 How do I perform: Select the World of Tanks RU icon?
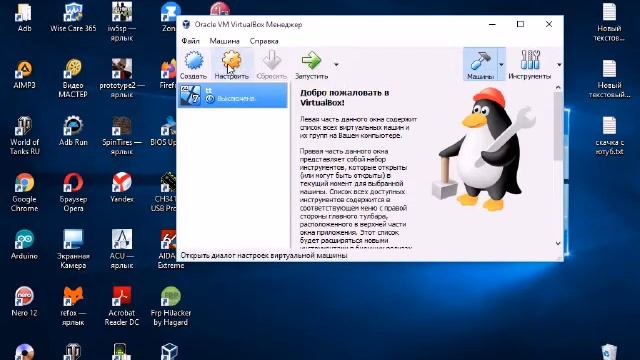click(x=24, y=136)
